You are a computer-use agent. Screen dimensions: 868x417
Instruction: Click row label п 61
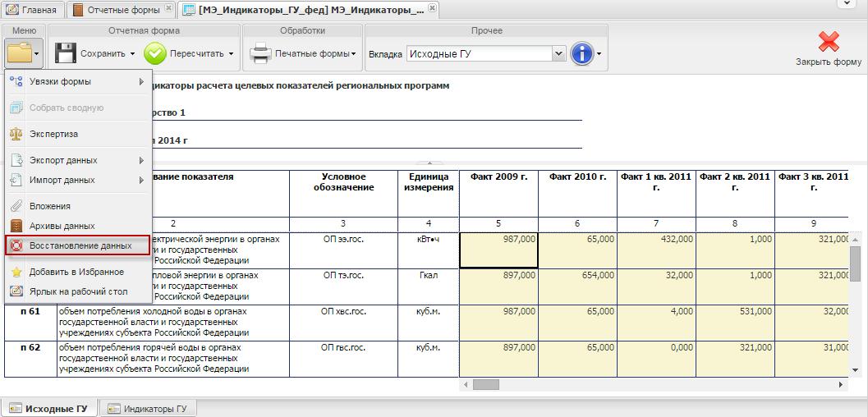pos(30,323)
